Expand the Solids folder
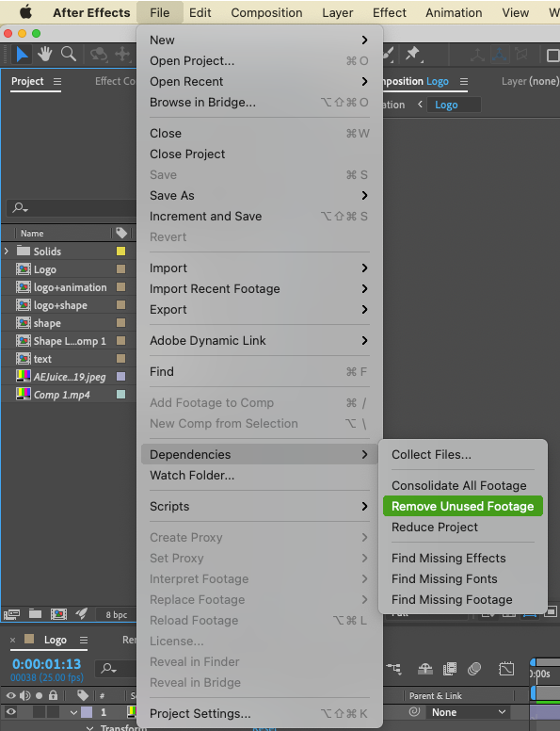 click(7, 252)
